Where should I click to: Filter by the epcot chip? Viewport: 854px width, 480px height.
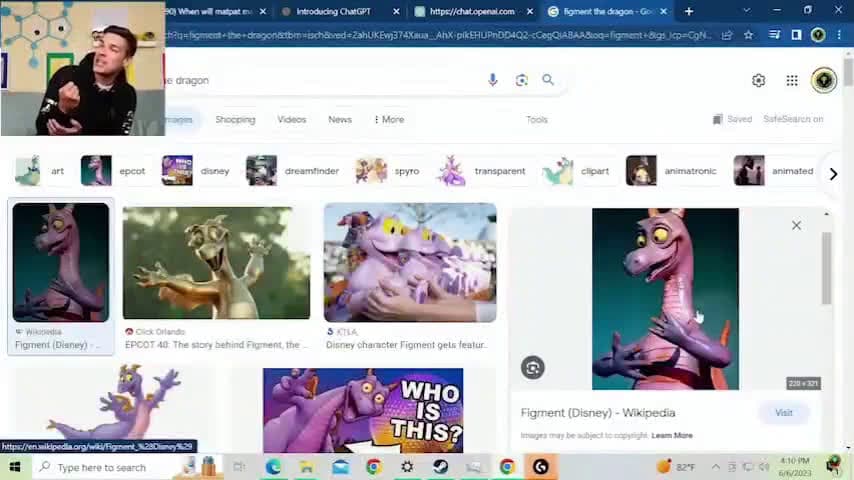tap(113, 171)
